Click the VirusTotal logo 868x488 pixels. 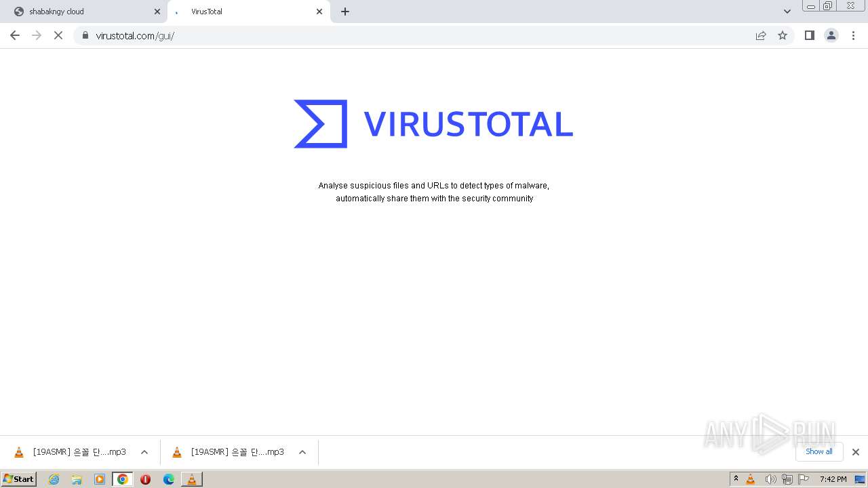433,124
